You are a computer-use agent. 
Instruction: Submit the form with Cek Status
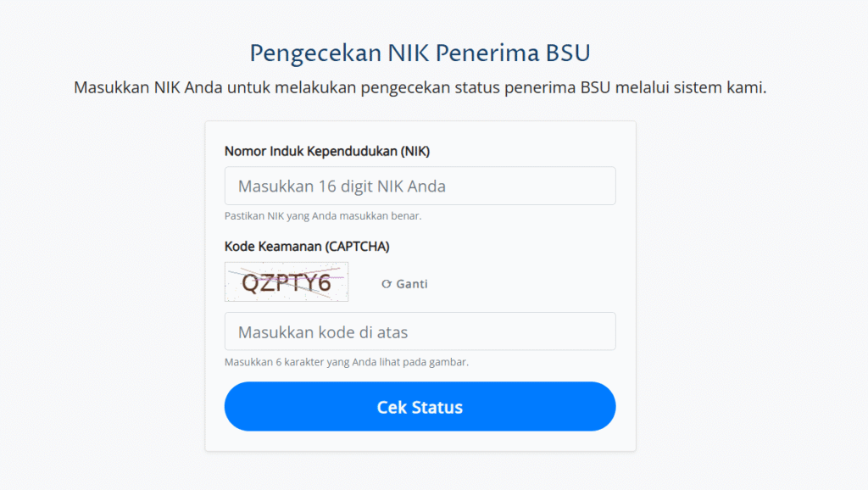(x=420, y=407)
